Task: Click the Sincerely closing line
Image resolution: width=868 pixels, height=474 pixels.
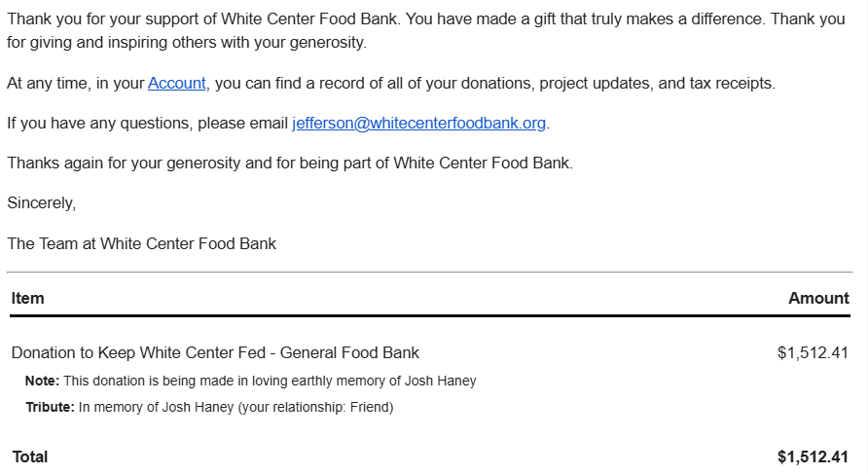Action: click(x=42, y=203)
